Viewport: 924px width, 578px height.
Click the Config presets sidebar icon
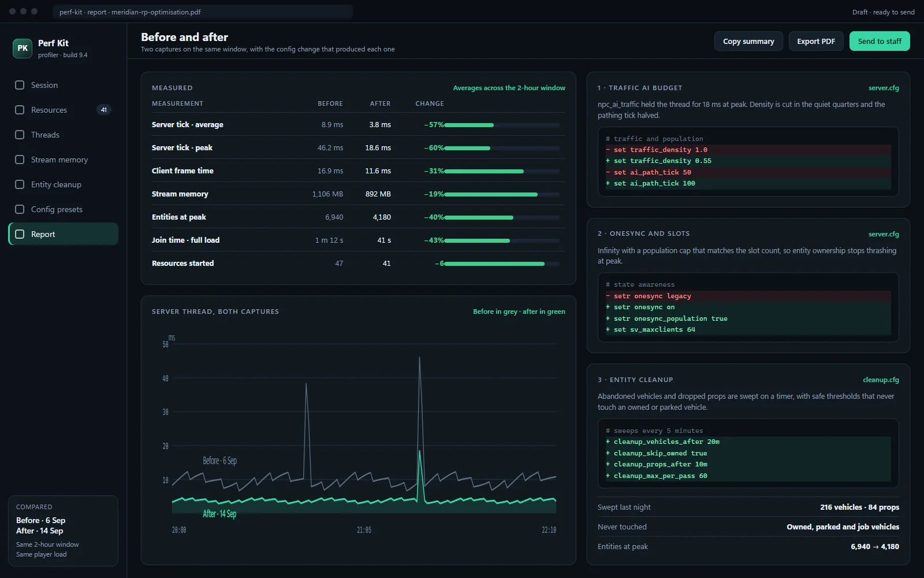(x=20, y=209)
